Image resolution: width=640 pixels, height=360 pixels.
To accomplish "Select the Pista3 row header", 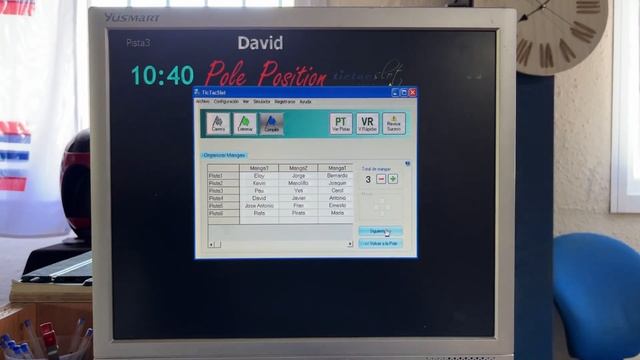I will point(223,191).
